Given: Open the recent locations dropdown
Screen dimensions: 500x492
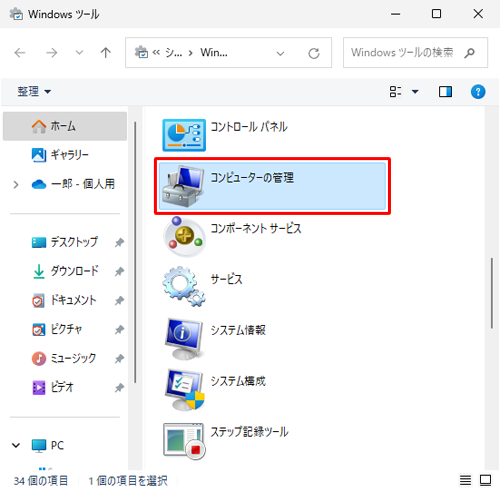Looking at the screenshot, I should coord(79,53).
